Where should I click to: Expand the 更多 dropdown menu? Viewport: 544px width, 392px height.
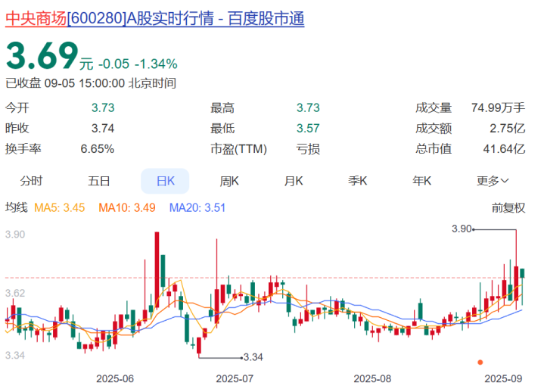point(493,181)
